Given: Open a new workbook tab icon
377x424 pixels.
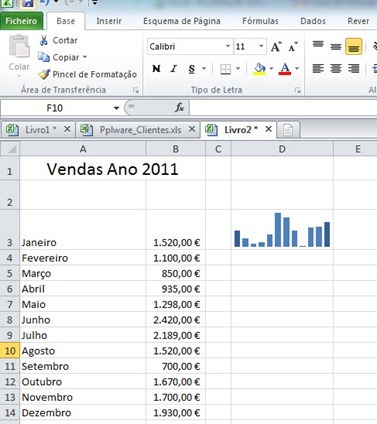Looking at the screenshot, I should coord(288,130).
